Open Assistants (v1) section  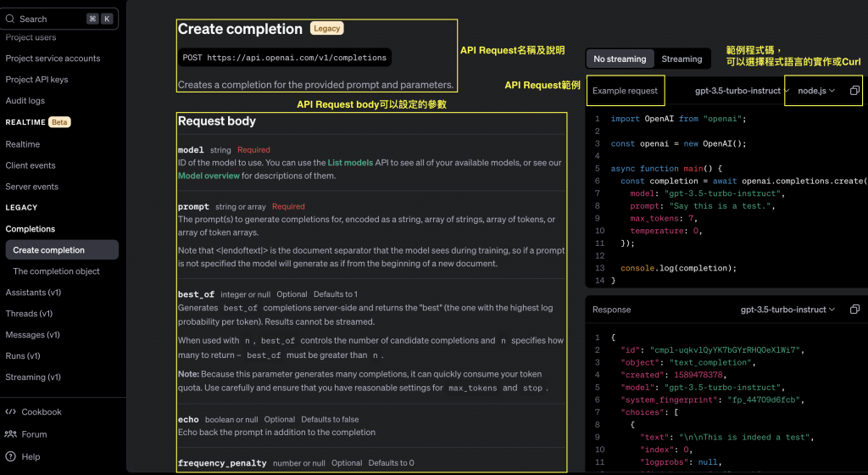click(33, 293)
